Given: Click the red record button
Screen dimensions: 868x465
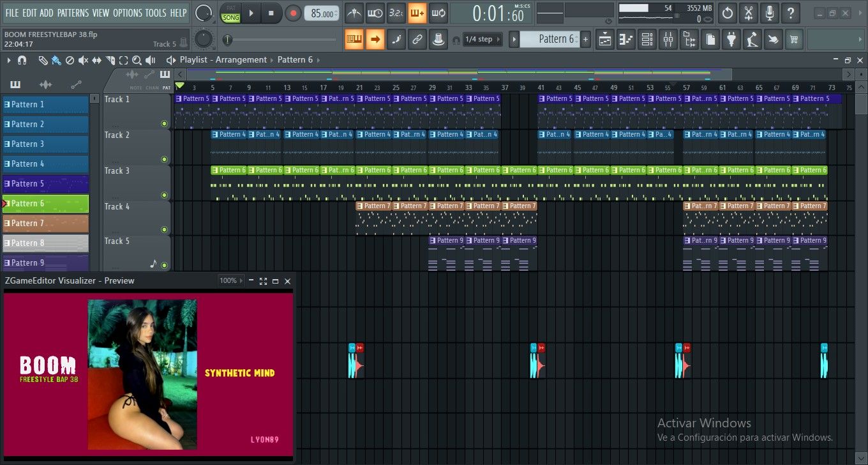Looking at the screenshot, I should pos(293,13).
